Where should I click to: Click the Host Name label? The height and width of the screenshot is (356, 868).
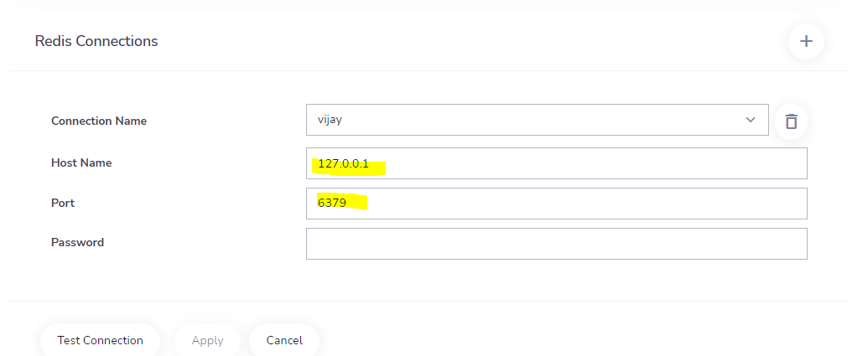click(x=81, y=163)
